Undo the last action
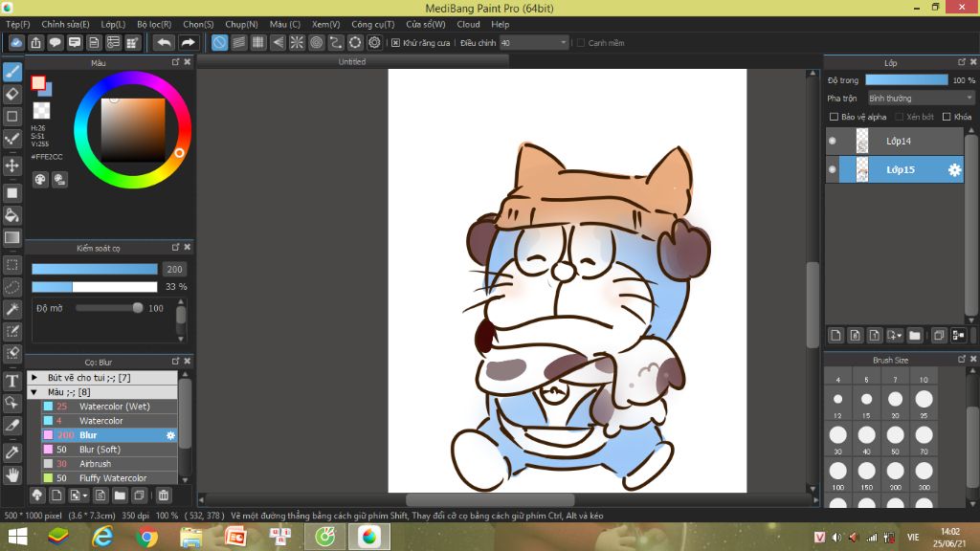This screenshot has width=980, height=551. (x=164, y=42)
